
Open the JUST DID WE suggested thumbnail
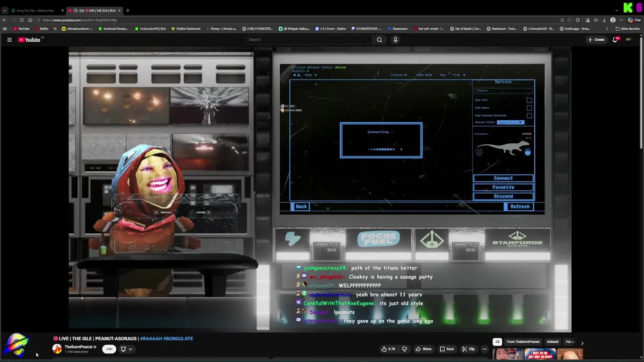540,354
